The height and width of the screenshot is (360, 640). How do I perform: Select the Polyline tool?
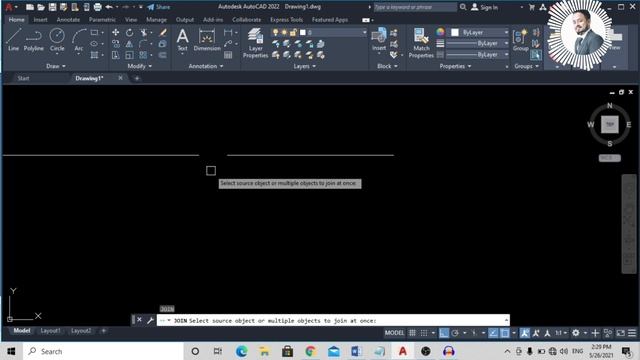(x=33, y=40)
